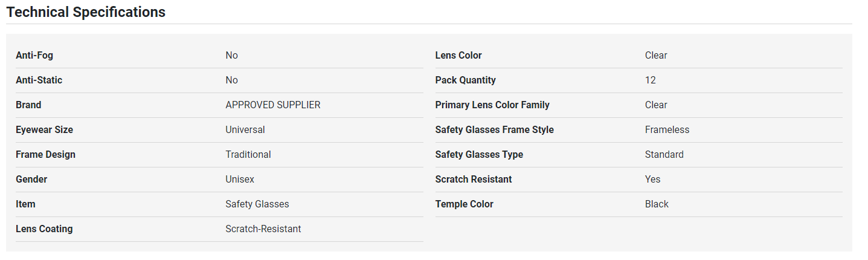Screen dimensions: 868x260
Task: Click the Technical Specifications heading
Action: point(86,11)
